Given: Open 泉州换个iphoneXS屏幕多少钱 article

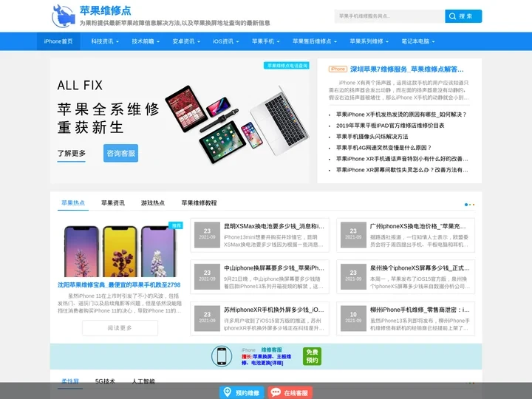Looking at the screenshot, I should [x=420, y=268].
